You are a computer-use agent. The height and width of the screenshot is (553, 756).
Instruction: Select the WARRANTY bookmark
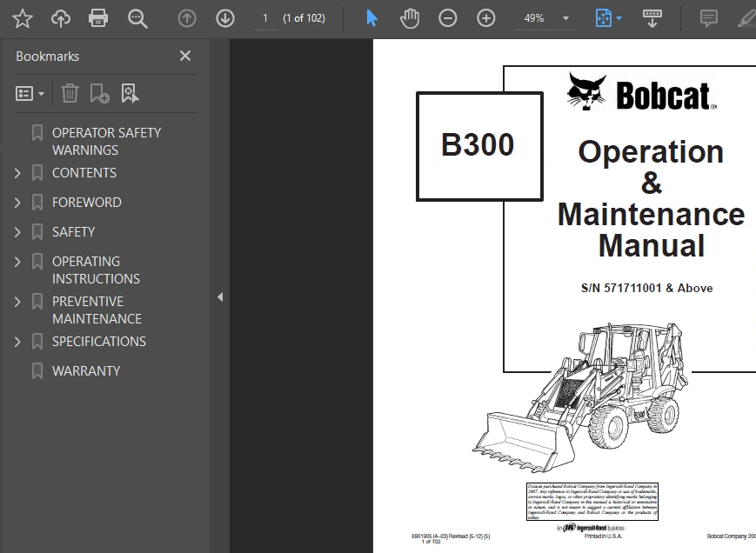point(87,370)
